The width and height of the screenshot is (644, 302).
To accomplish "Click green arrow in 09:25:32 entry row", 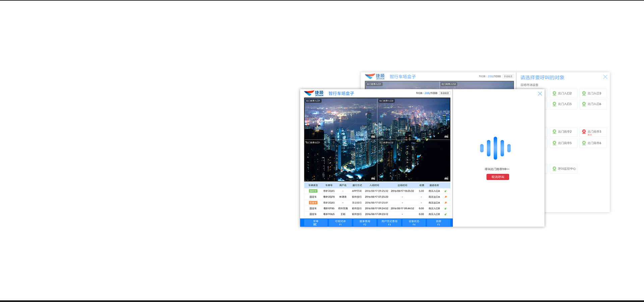I will click(x=445, y=191).
